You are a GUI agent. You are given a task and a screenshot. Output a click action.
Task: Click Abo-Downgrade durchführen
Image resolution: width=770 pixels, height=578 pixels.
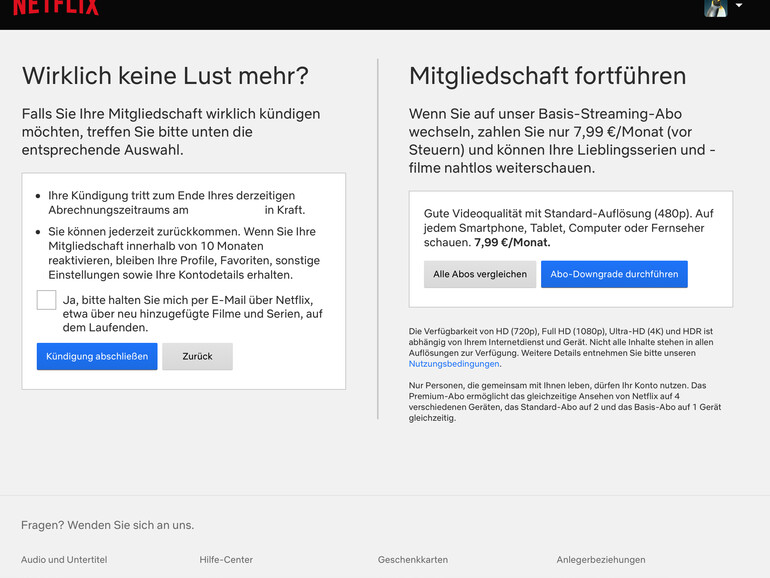[614, 274]
